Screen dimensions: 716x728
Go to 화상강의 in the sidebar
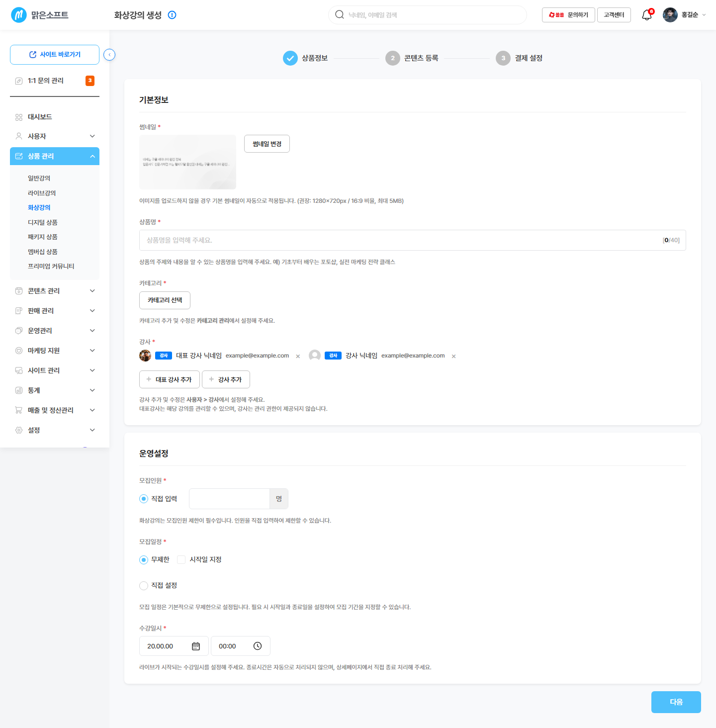click(39, 207)
